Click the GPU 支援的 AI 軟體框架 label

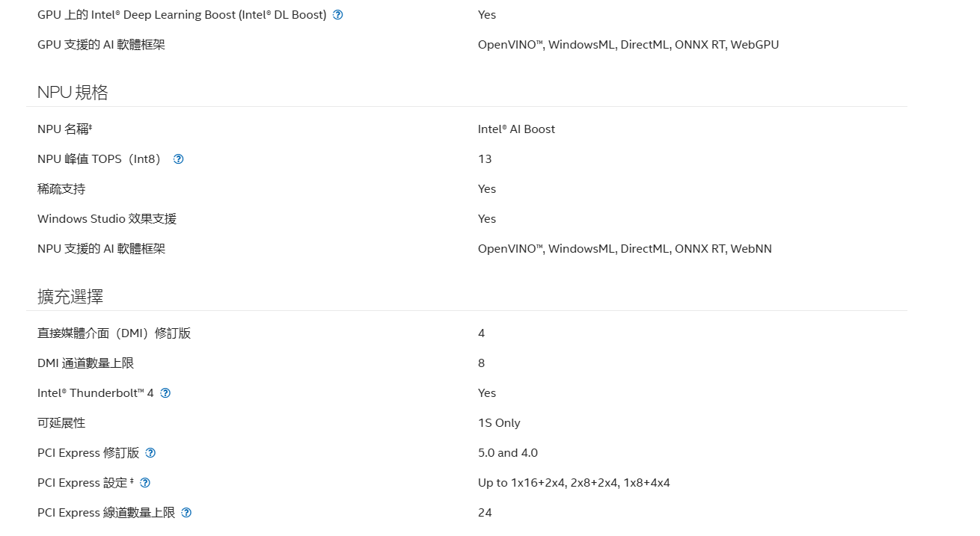coord(101,45)
